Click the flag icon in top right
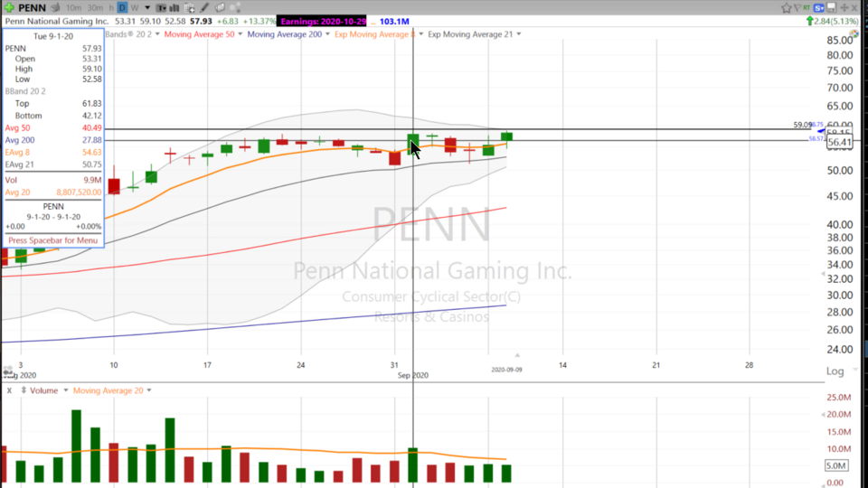The image size is (868, 488). (x=797, y=7)
